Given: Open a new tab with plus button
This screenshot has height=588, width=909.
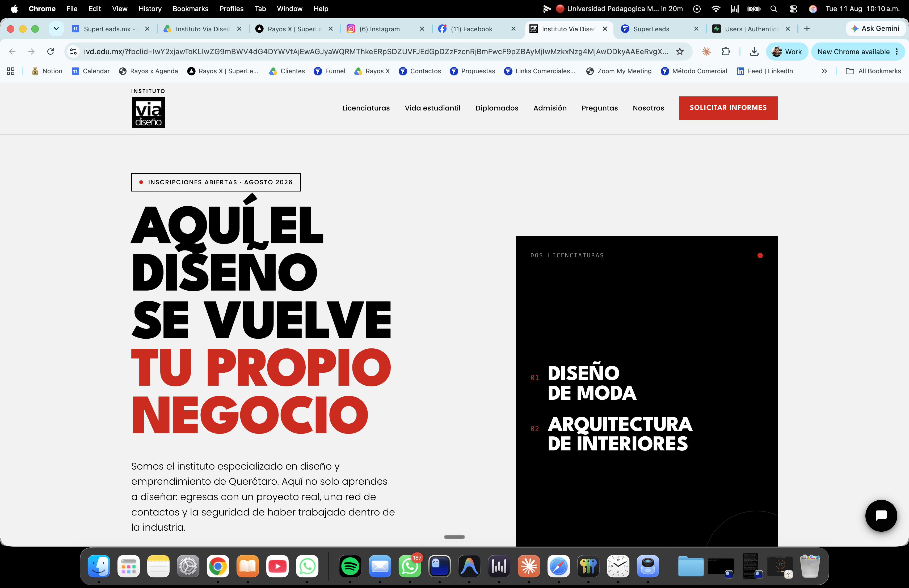Looking at the screenshot, I should [x=807, y=29].
